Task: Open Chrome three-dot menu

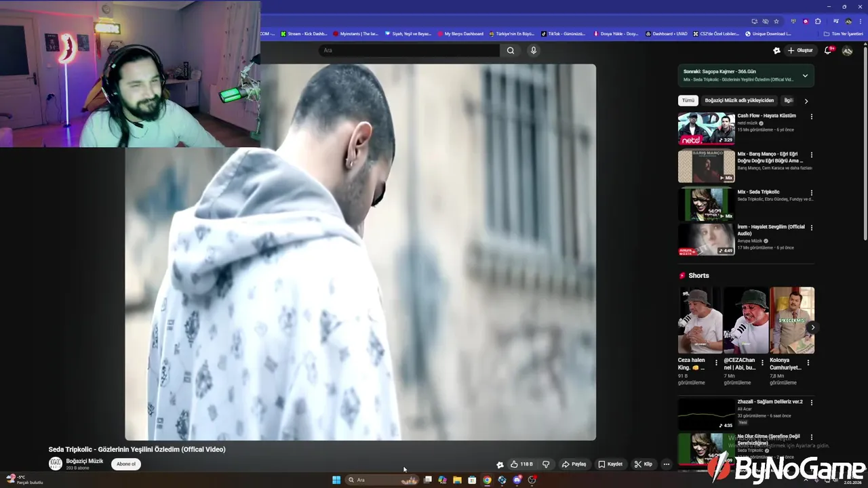Action: click(x=861, y=21)
